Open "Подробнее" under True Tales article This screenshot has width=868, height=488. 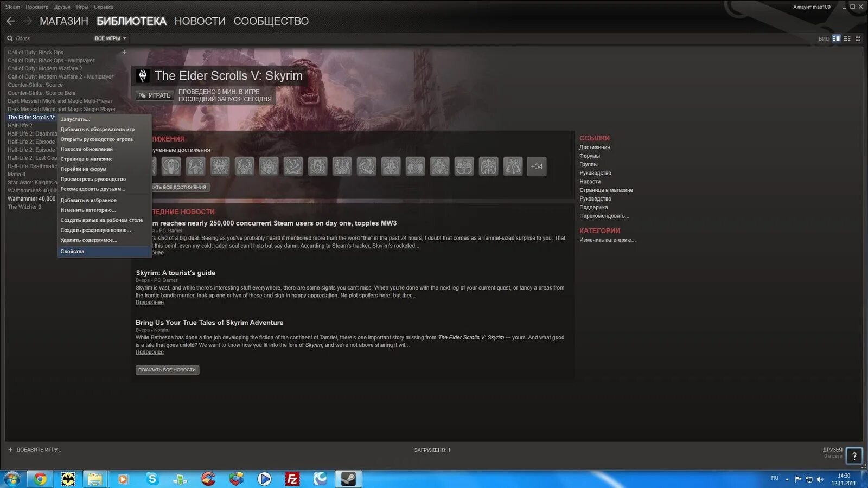[150, 352]
